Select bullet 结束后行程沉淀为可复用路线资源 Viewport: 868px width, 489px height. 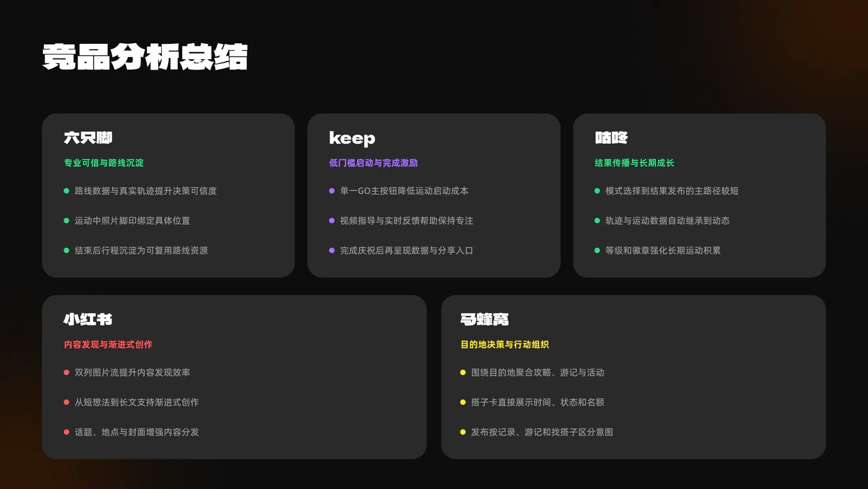pyautogui.click(x=141, y=250)
